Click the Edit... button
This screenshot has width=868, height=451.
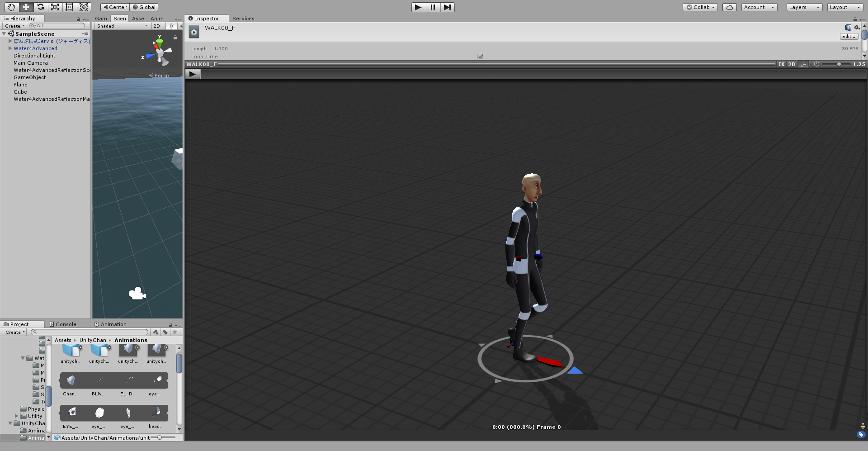click(849, 36)
